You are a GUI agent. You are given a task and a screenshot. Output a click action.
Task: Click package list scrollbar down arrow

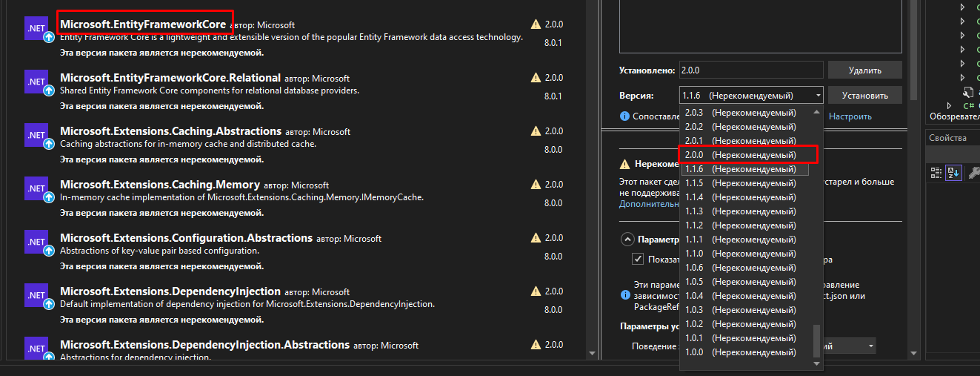click(x=592, y=354)
